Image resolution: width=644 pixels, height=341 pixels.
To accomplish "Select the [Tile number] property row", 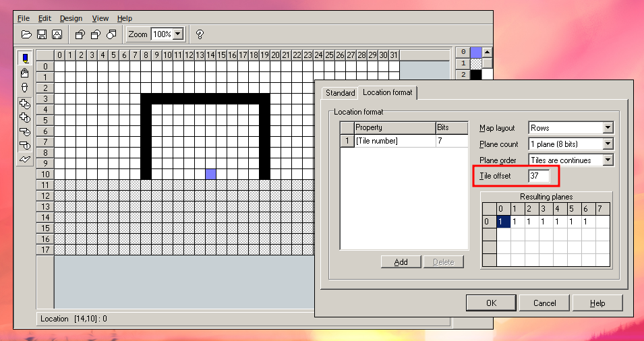I will click(x=394, y=141).
